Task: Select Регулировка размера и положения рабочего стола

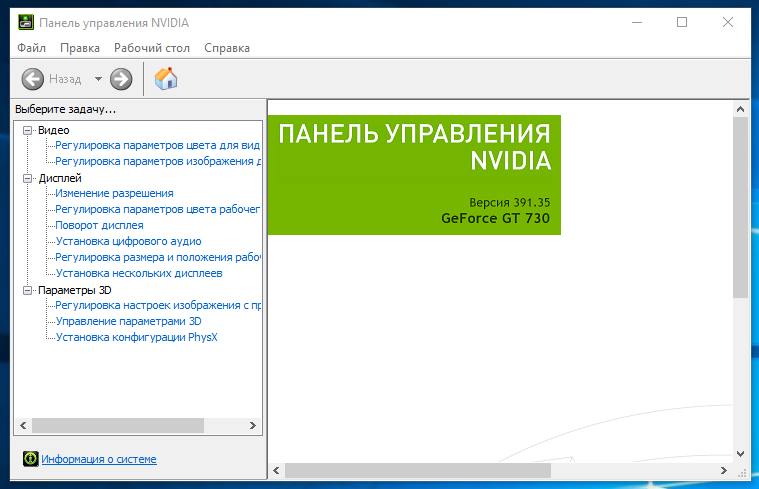Action: 158,257
